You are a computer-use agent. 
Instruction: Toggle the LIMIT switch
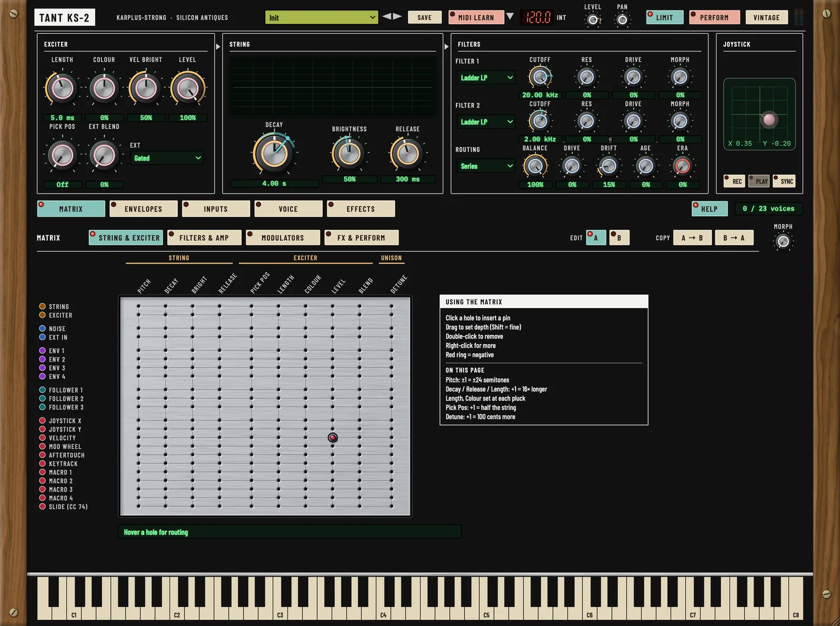(665, 17)
